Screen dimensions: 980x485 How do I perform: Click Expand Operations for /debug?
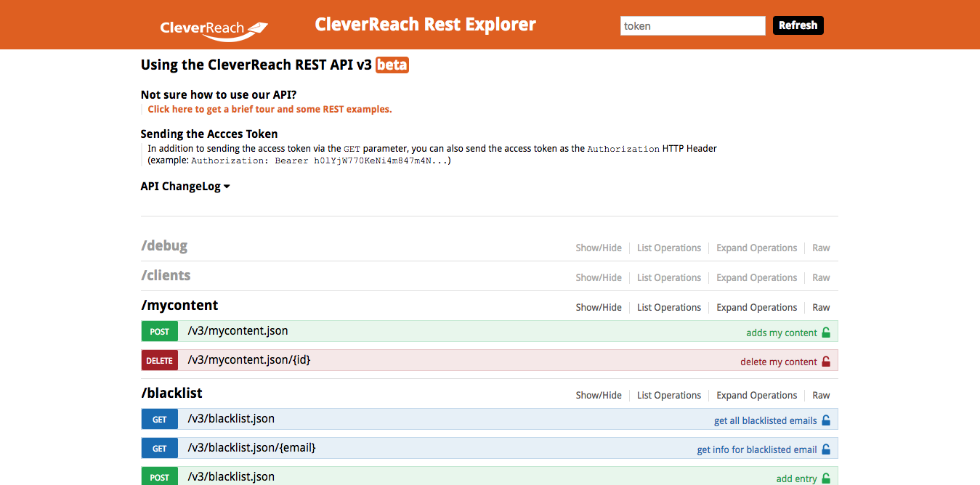click(x=757, y=248)
